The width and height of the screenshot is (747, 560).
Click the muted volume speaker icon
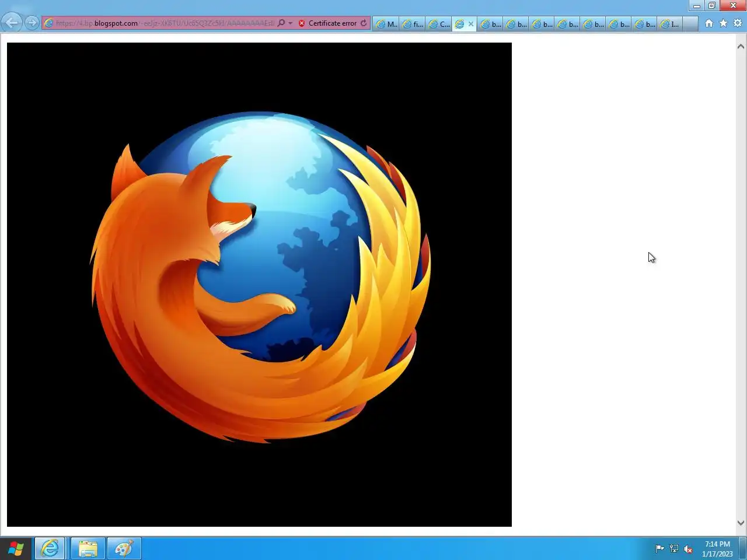[x=688, y=548]
